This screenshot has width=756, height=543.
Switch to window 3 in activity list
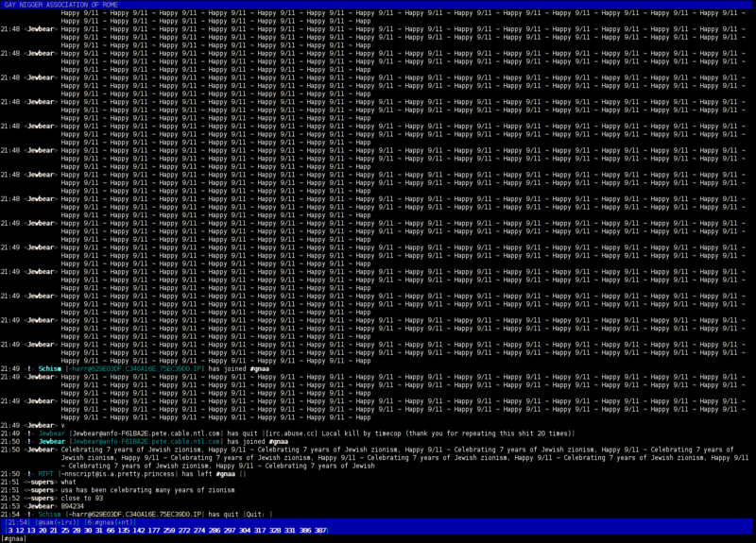point(9,530)
